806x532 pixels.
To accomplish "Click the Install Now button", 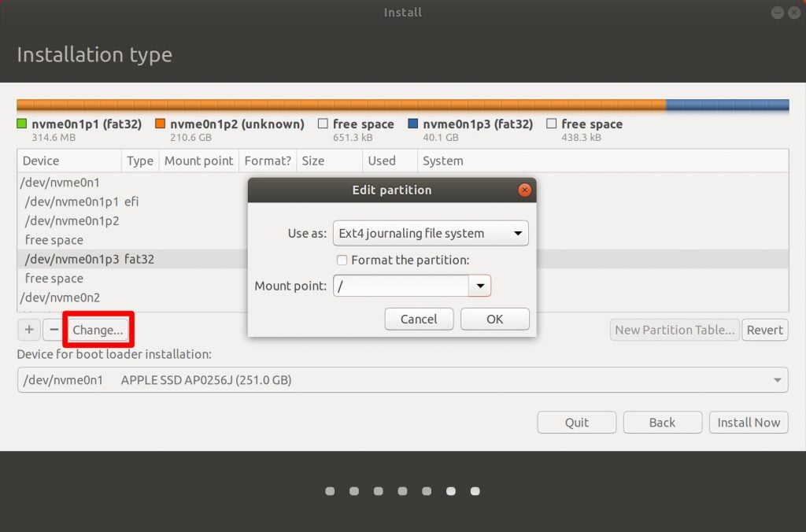I will [749, 423].
